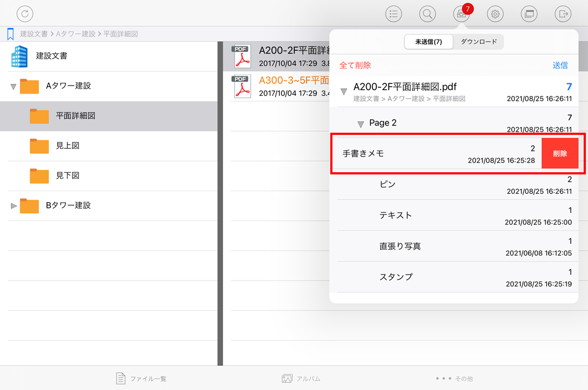Click the Bタワー建設 folder icon
The image size is (588, 390).
pyautogui.click(x=29, y=206)
